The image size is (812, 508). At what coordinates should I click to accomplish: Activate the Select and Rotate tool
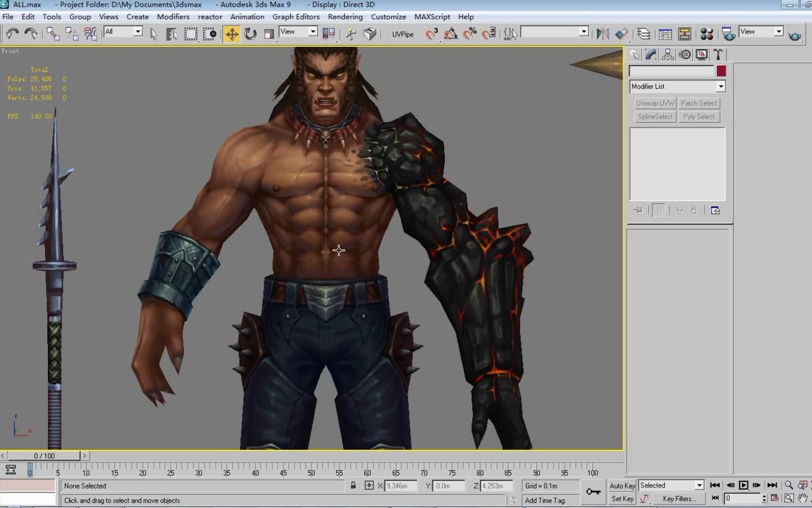click(x=250, y=34)
